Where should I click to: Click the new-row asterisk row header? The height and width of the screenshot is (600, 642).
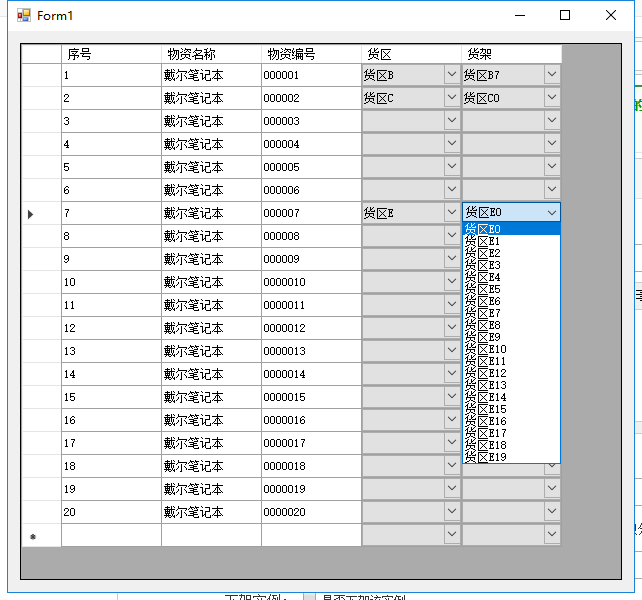(x=41, y=535)
